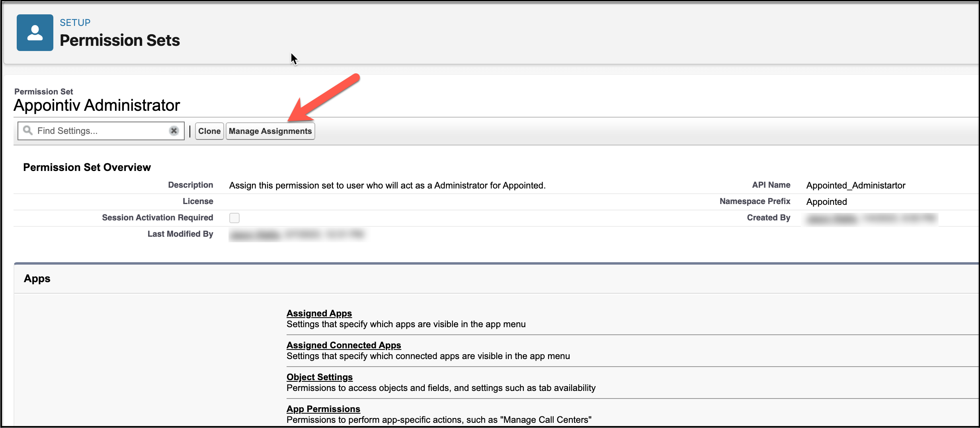Click the small Permission Set label above the heading
Image resolution: width=980 pixels, height=428 pixels.
(44, 92)
